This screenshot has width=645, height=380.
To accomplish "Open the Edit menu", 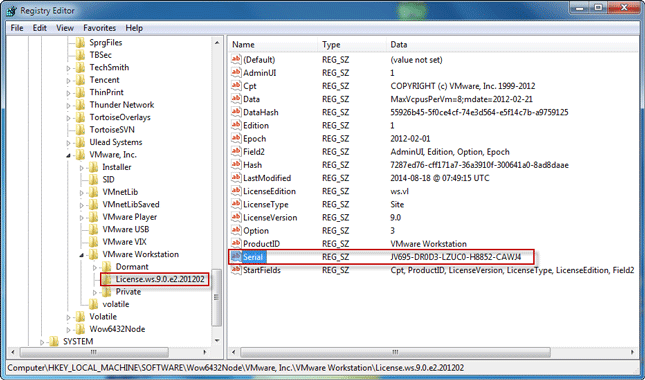I will pos(39,28).
